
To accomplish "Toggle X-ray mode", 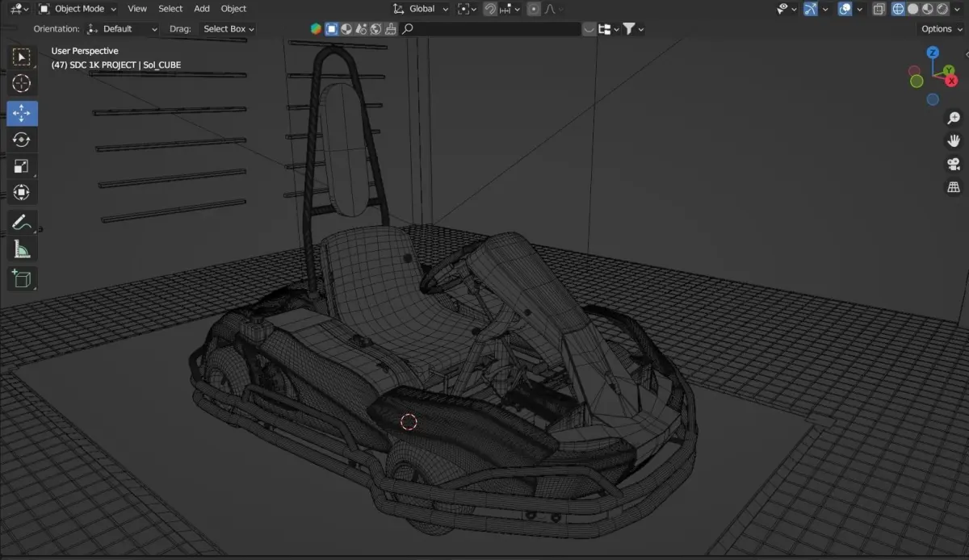I will [x=878, y=9].
